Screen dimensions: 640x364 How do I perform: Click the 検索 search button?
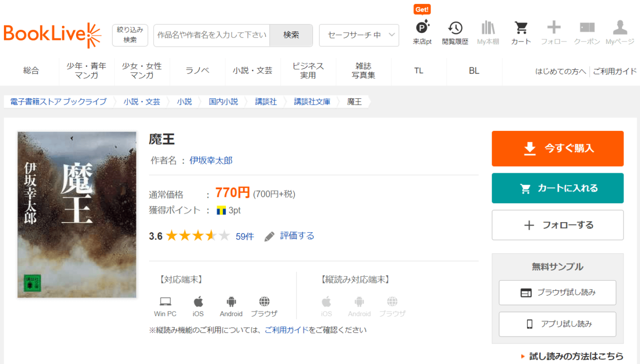[x=291, y=35]
